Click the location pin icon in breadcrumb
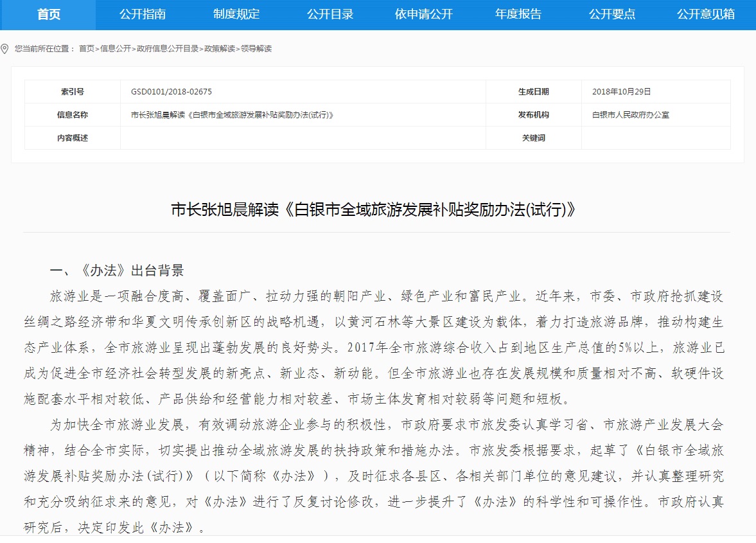Viewport: 756px width, 543px height. tap(5, 49)
